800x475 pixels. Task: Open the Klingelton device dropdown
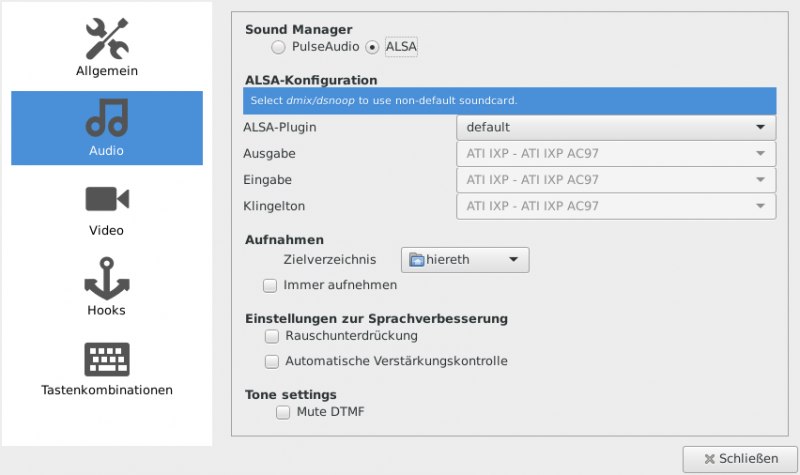(616, 206)
